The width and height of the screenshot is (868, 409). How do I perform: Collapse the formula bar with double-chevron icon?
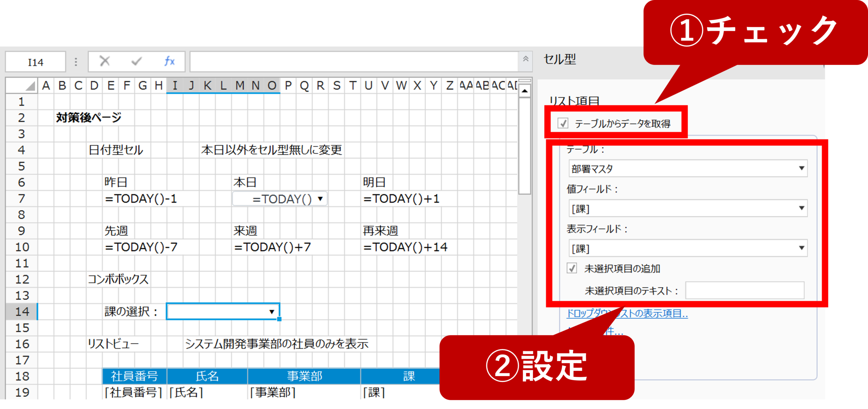pyautogui.click(x=526, y=59)
